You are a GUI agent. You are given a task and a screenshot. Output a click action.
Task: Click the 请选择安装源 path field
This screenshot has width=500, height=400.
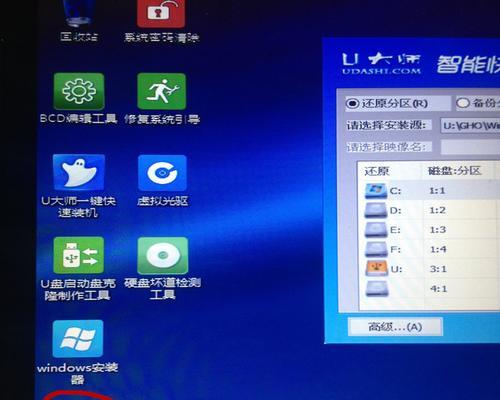click(470, 126)
